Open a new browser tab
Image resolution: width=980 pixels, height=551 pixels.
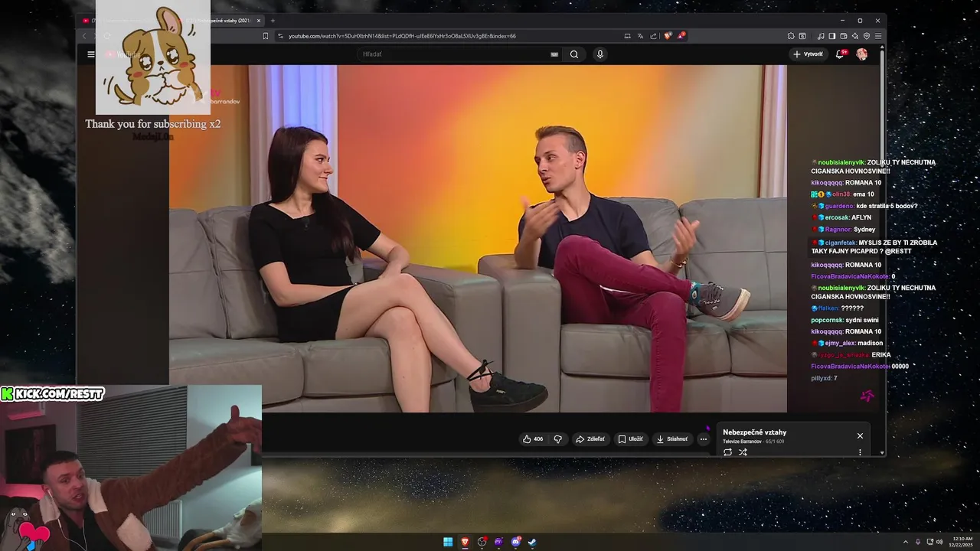273,21
